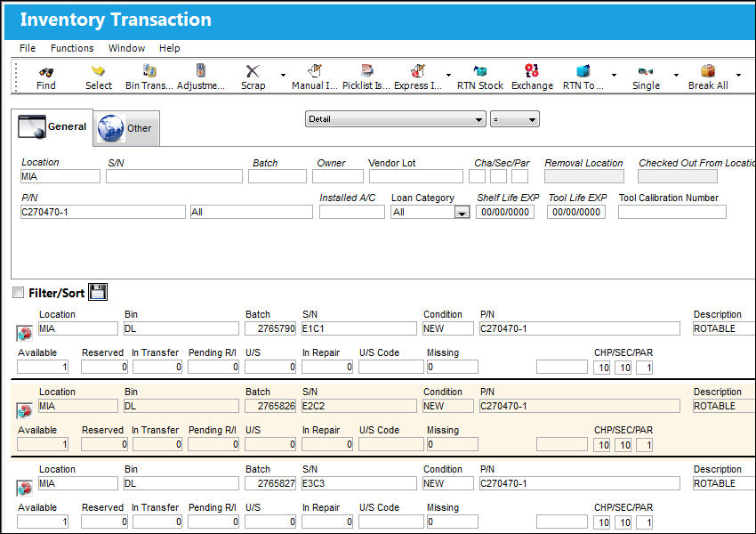The height and width of the screenshot is (534, 756).
Task: Open the Window menu
Action: coord(127,48)
